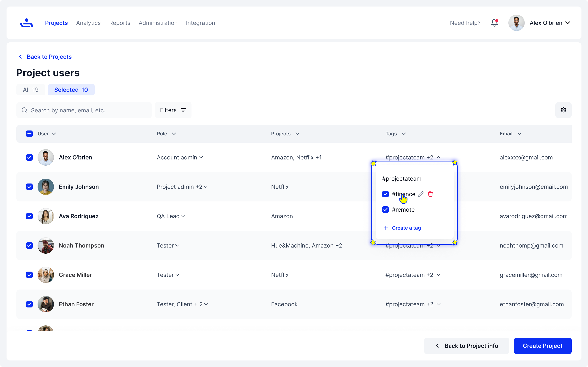The image size is (588, 367).
Task: Click the Filters button icon
Action: 184,110
